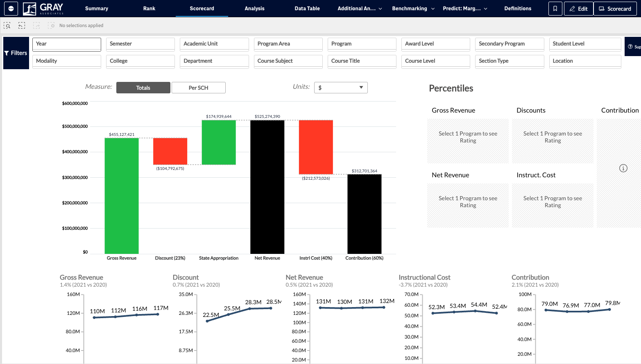The height and width of the screenshot is (364, 641).
Task: Click the Edit button
Action: (x=578, y=9)
